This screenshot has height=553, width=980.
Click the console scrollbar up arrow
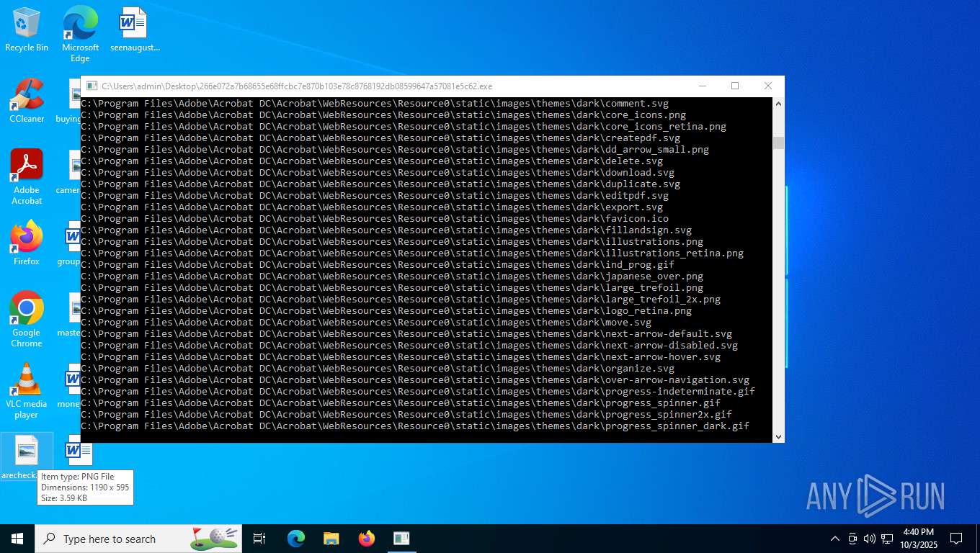point(778,104)
